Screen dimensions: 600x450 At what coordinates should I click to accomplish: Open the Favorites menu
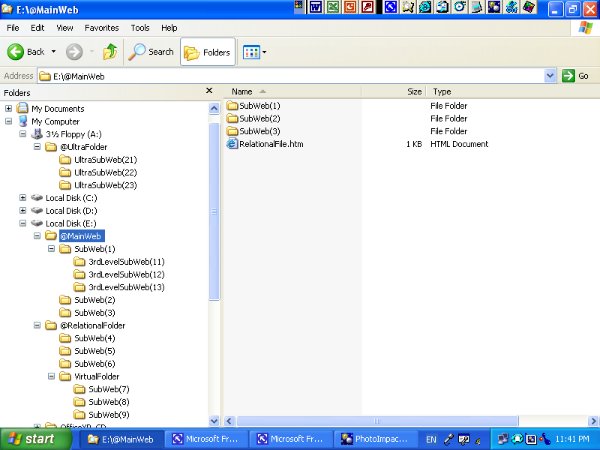point(101,28)
